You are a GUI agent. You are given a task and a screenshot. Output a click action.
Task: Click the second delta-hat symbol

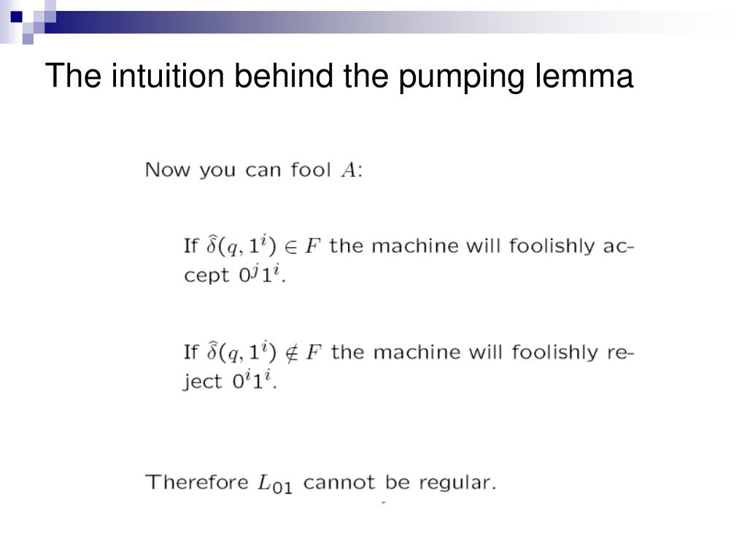point(212,351)
